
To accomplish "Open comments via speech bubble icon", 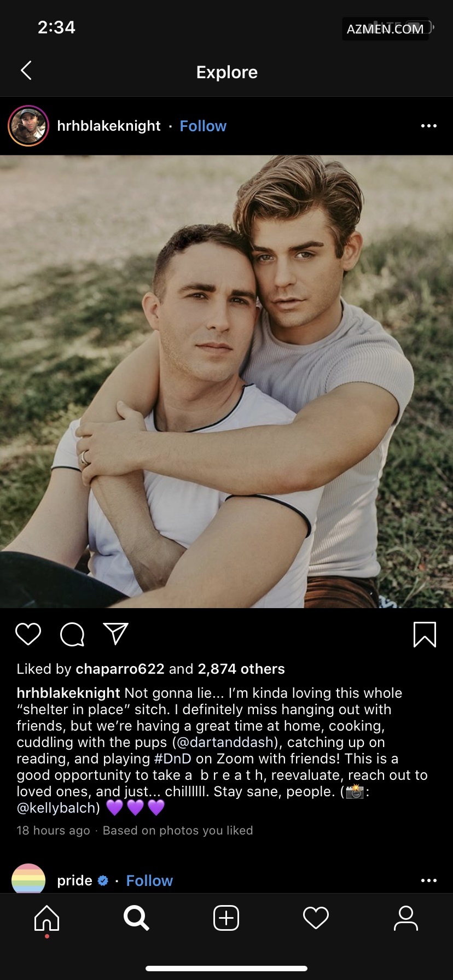I will tap(72, 634).
